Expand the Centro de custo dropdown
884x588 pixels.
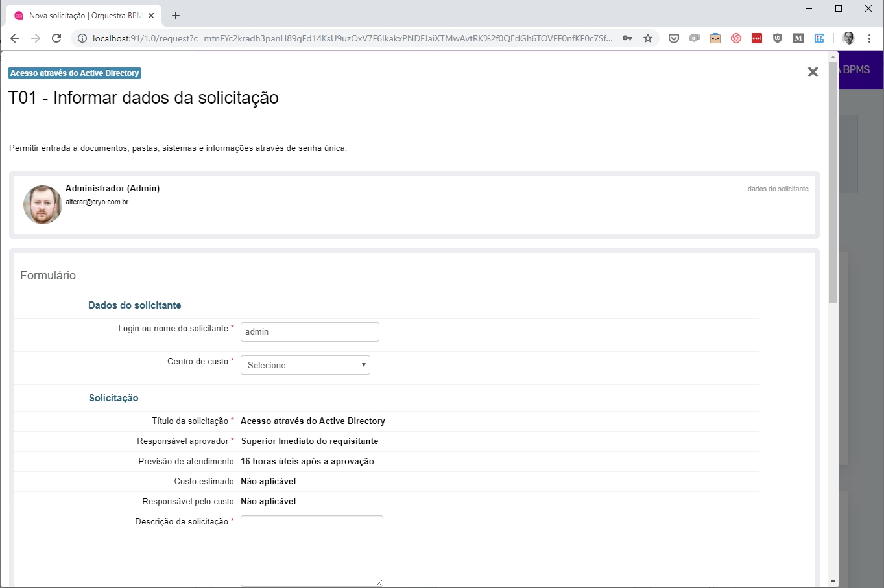point(305,365)
